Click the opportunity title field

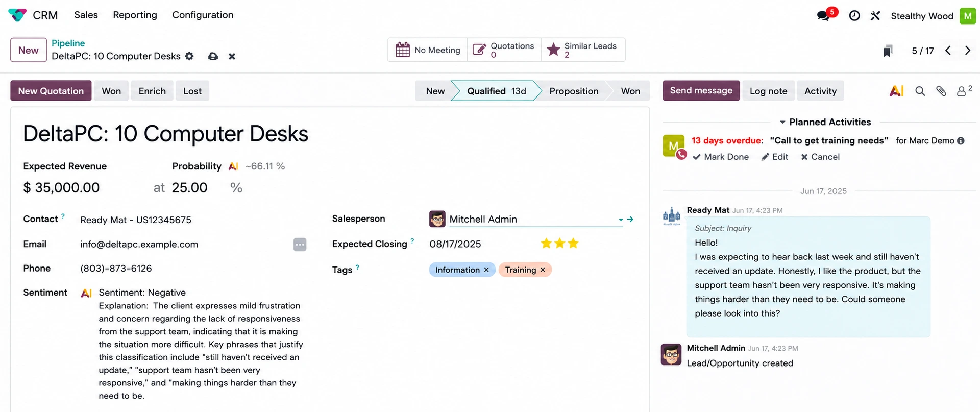[x=165, y=134]
